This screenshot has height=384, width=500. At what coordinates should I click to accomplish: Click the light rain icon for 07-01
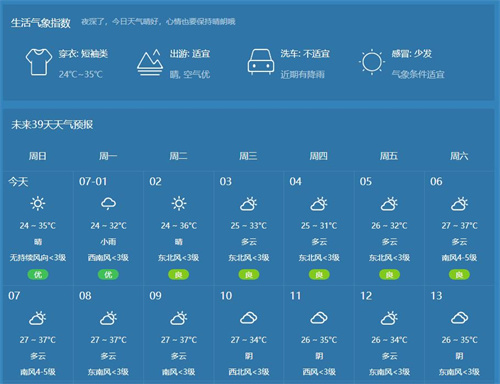coord(108,203)
